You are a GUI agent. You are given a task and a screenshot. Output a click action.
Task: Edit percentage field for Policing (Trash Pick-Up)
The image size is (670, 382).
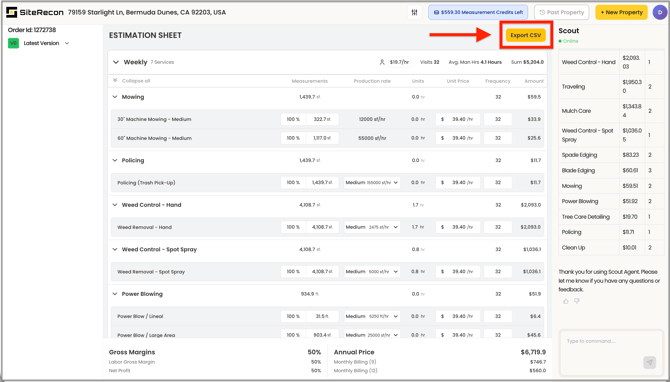click(293, 182)
